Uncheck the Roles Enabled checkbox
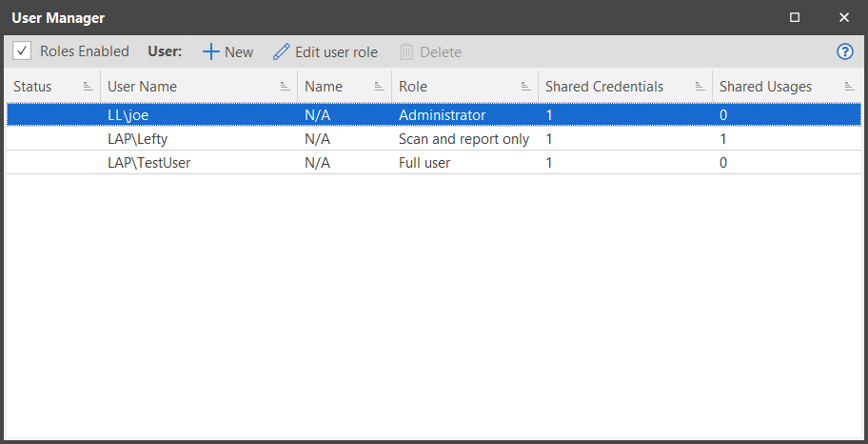This screenshot has height=444, width=868. [x=22, y=51]
